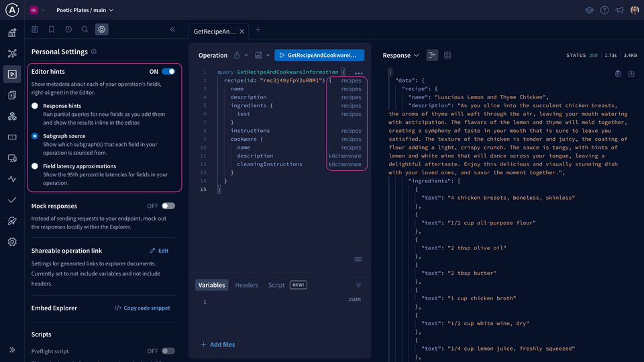This screenshot has width=644, height=362.
Task: Select the Subgraph source radio option
Action: 35,136
